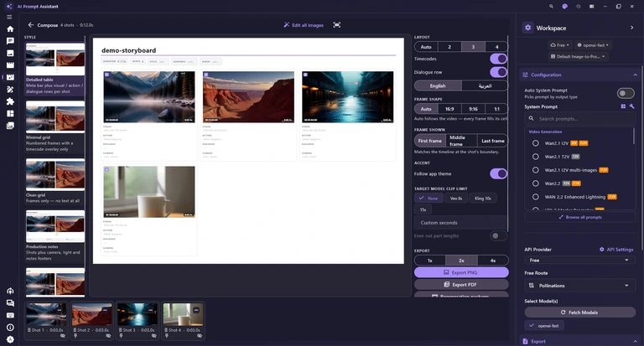644x346 pixels.
Task: Toggle the hide eye icon on Shot 3
Action: [x=154, y=336]
